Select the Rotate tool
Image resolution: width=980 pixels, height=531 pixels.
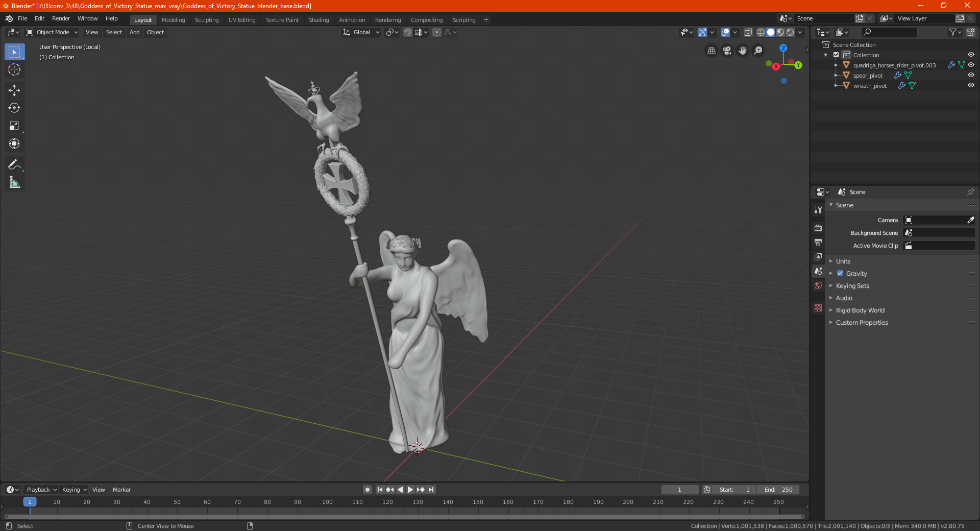point(14,108)
